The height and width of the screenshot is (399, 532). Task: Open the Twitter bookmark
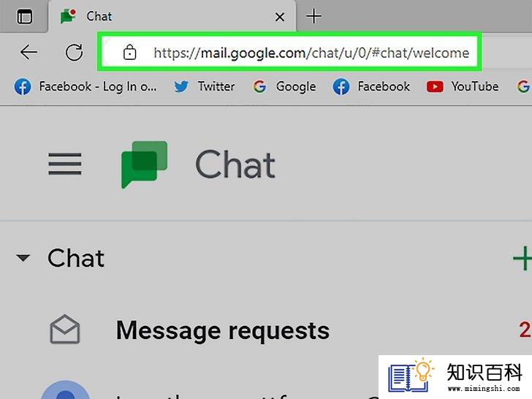(x=205, y=86)
